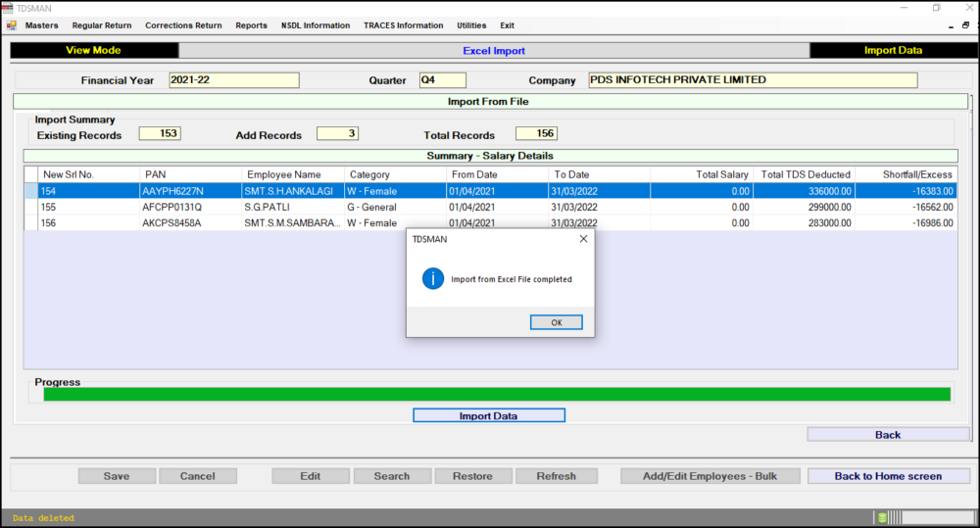Click the Category column header
980x528 pixels.
click(396, 175)
